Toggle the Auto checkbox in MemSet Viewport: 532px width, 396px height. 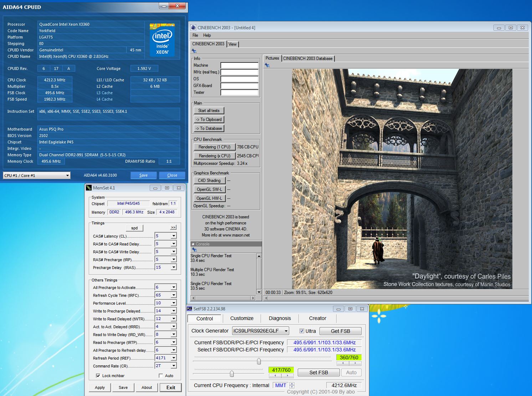pos(161,376)
